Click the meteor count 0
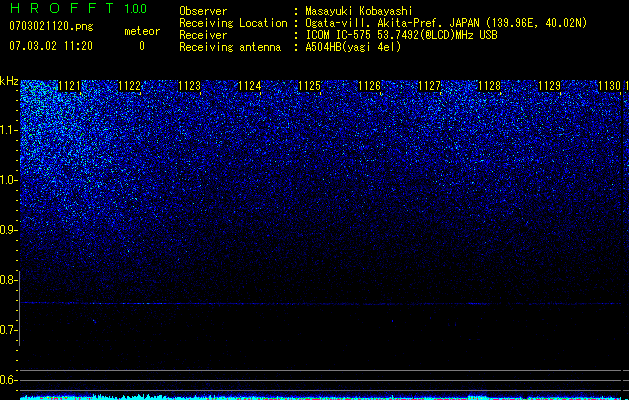Screen dimensions: 629x400 pos(142,46)
